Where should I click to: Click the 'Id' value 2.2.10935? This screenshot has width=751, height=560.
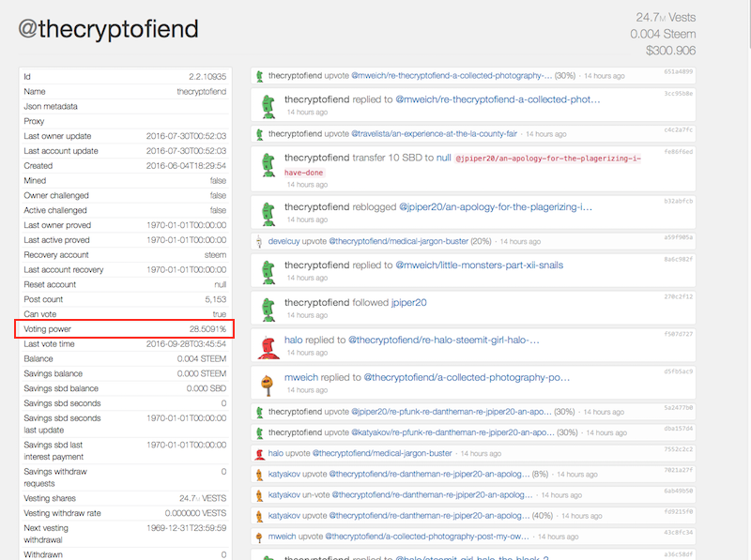tap(207, 77)
